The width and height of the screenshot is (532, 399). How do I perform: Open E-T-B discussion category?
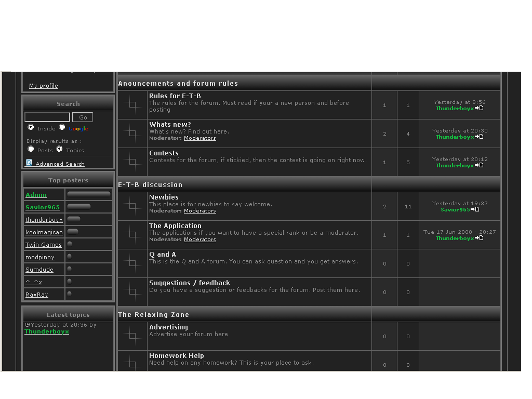tap(150, 185)
